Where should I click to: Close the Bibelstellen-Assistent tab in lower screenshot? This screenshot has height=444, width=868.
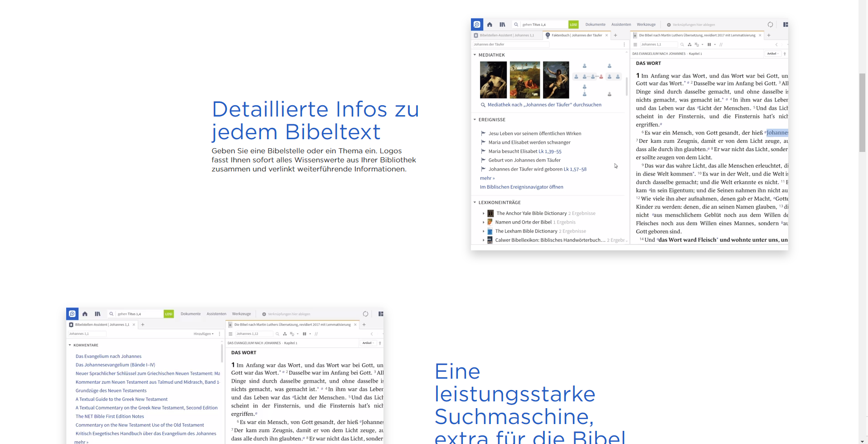[x=134, y=325]
